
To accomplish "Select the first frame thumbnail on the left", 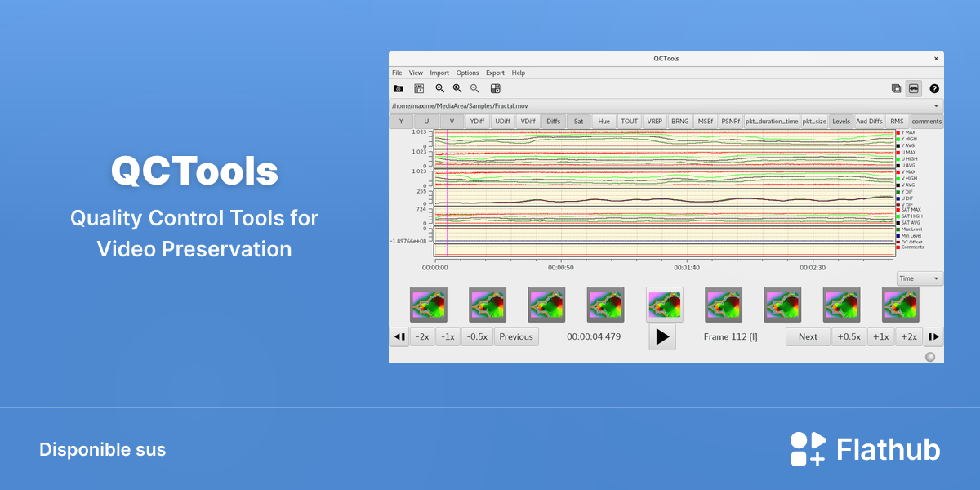I will point(429,305).
